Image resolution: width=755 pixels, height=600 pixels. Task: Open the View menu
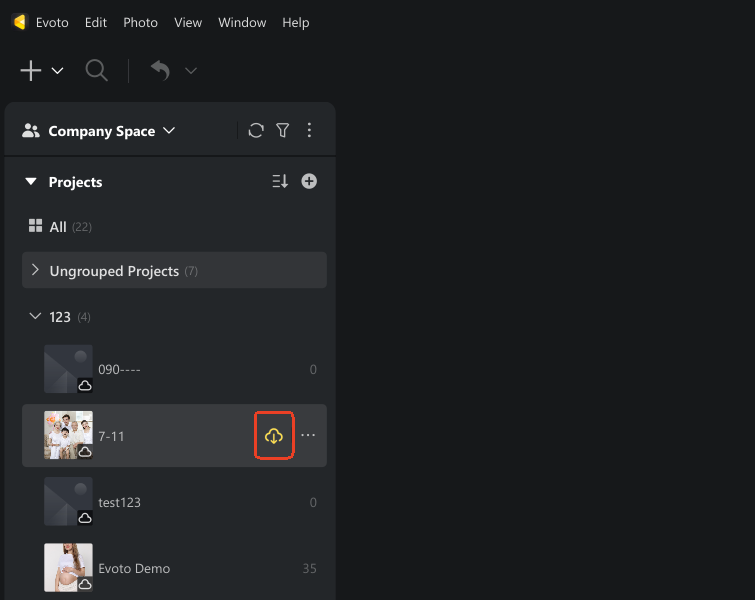(188, 23)
